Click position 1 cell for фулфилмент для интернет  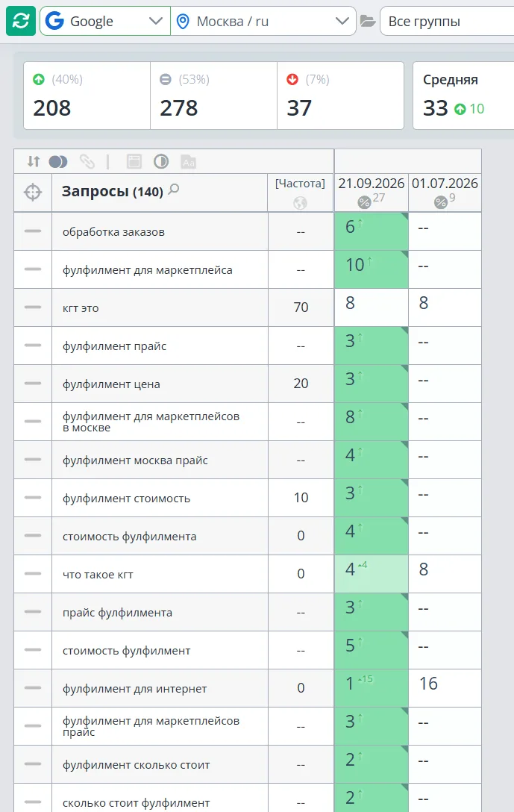(x=371, y=687)
